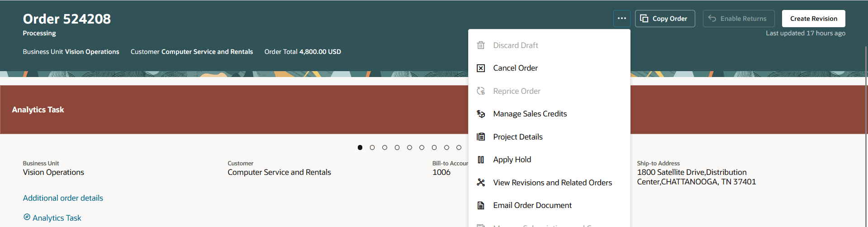
Task: Click the sales credits dollar icon
Action: 481,114
